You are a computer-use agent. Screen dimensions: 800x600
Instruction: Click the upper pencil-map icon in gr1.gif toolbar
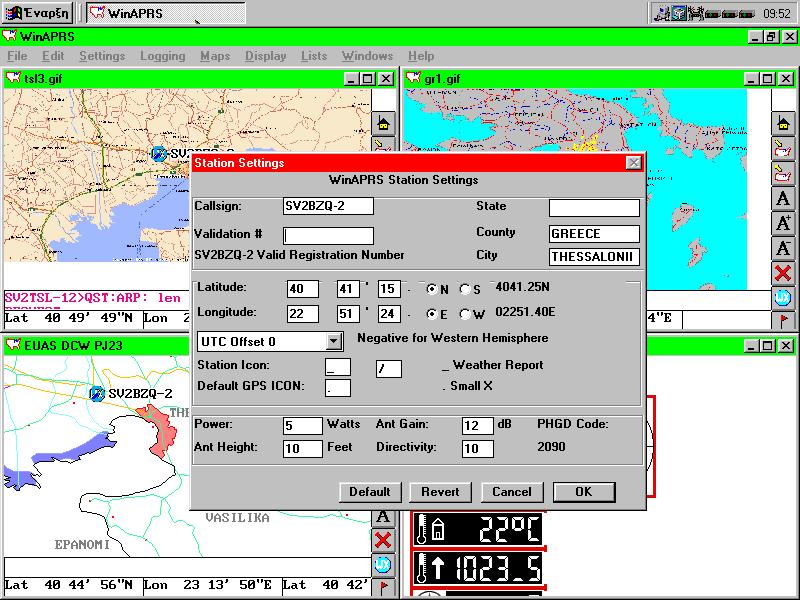pos(783,148)
